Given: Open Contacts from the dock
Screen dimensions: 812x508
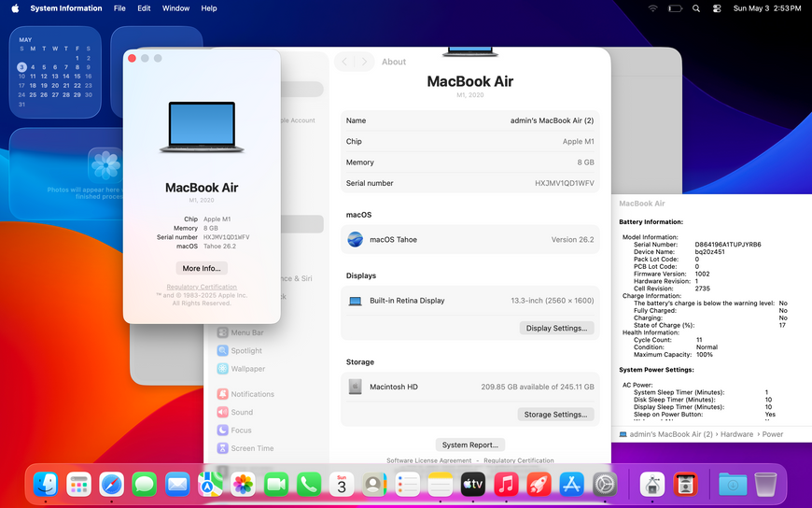Looking at the screenshot, I should pyautogui.click(x=374, y=485).
